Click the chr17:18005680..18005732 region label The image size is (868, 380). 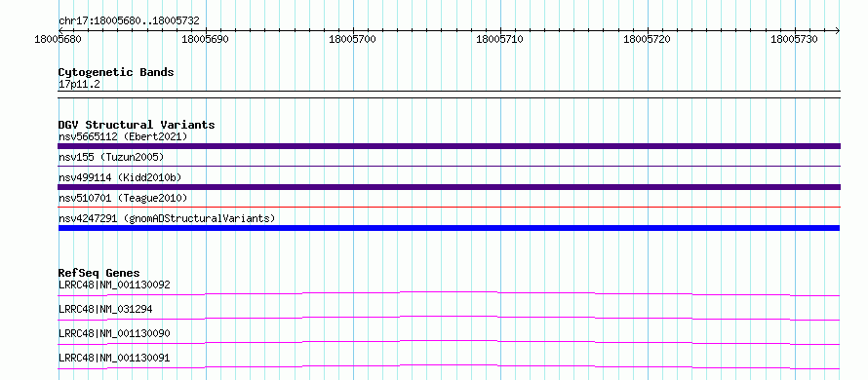pyautogui.click(x=129, y=21)
